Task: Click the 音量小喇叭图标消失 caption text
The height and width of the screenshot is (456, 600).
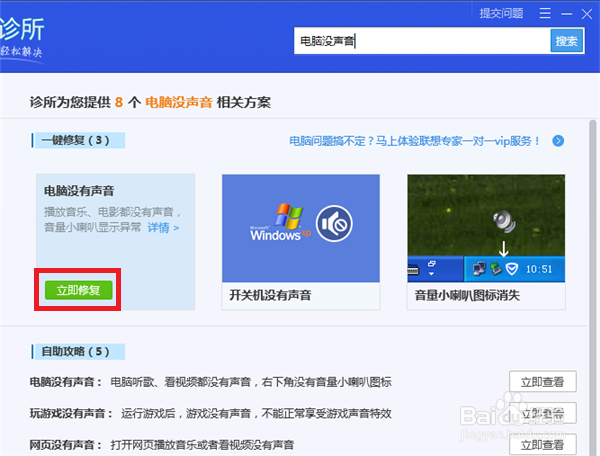Action: click(467, 295)
